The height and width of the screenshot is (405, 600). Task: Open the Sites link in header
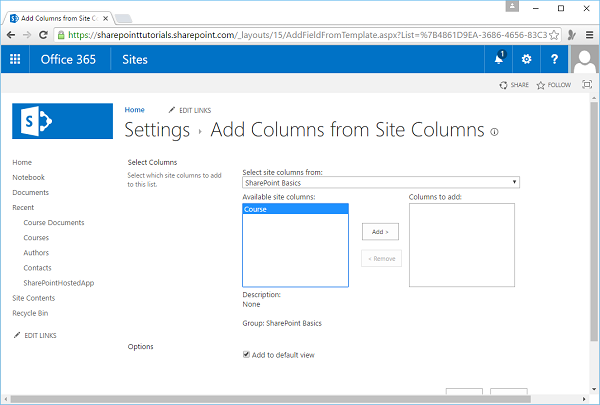pos(134,59)
